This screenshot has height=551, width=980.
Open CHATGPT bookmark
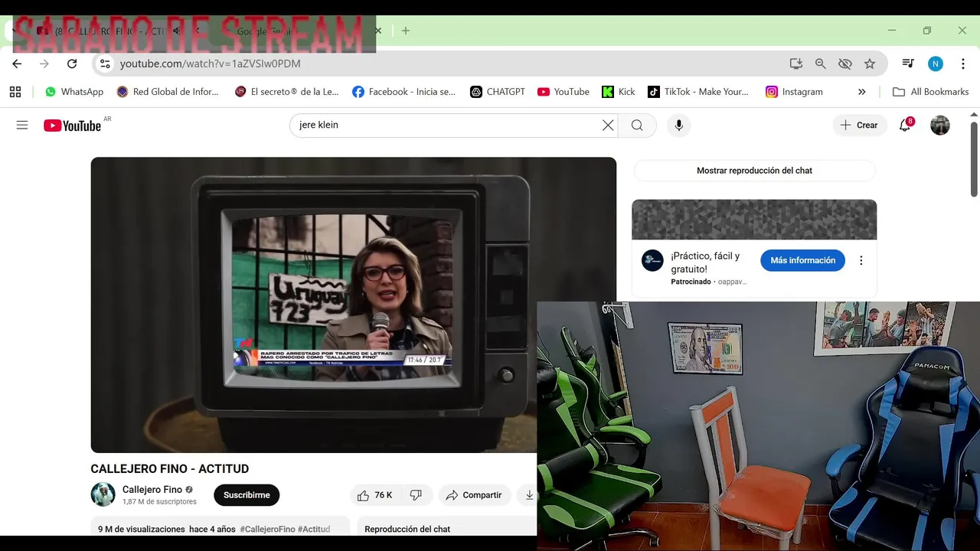click(498, 92)
